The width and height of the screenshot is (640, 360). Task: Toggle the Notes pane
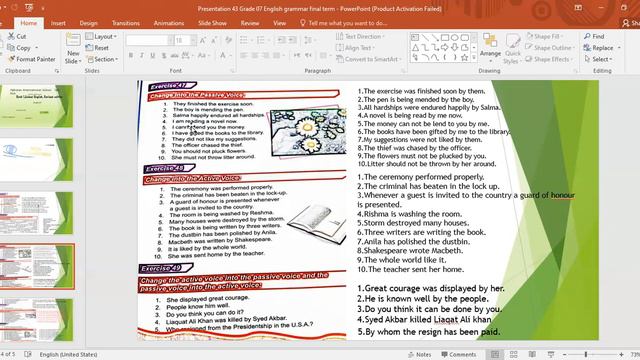coord(420,355)
